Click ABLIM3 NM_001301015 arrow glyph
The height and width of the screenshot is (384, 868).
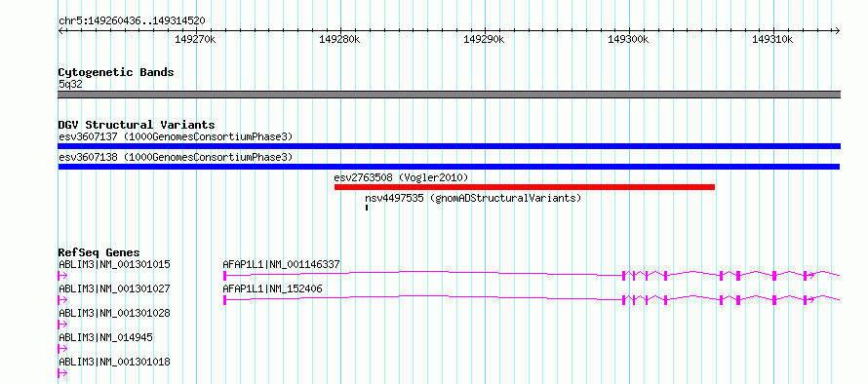pyautogui.click(x=62, y=276)
